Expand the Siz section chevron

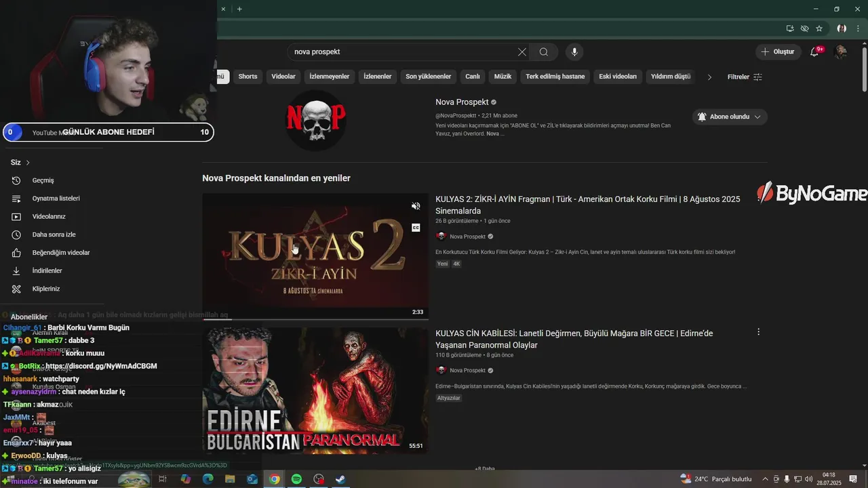pos(28,163)
